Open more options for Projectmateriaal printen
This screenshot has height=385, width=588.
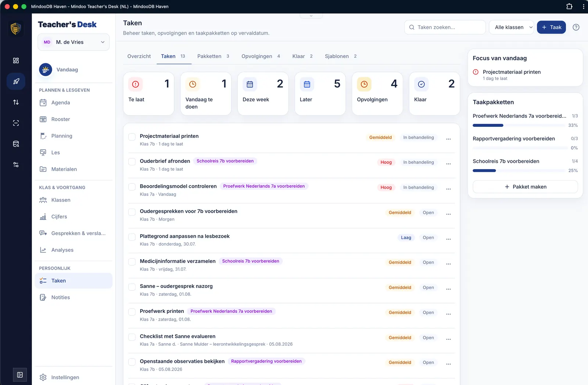click(x=448, y=139)
